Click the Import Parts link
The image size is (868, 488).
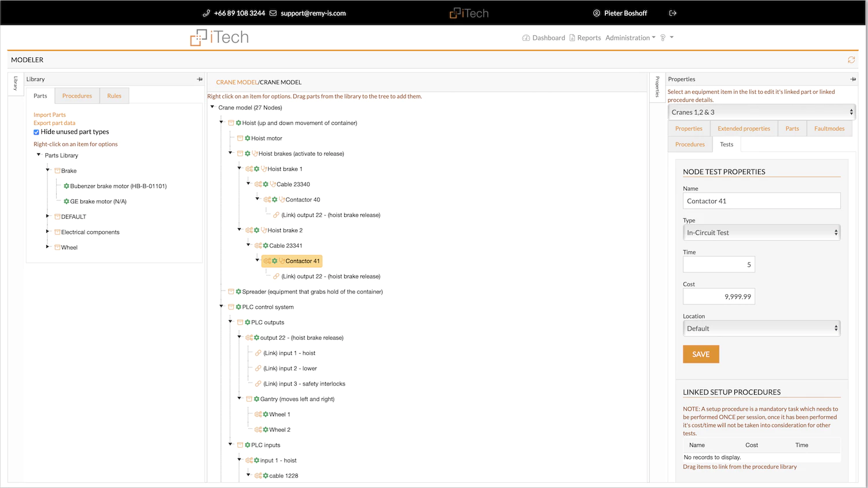pyautogui.click(x=49, y=115)
